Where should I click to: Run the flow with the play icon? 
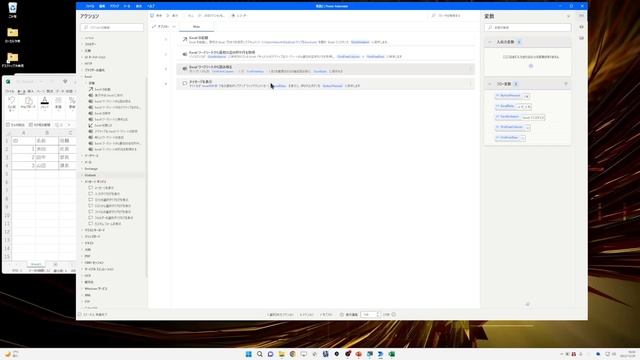(x=168, y=16)
